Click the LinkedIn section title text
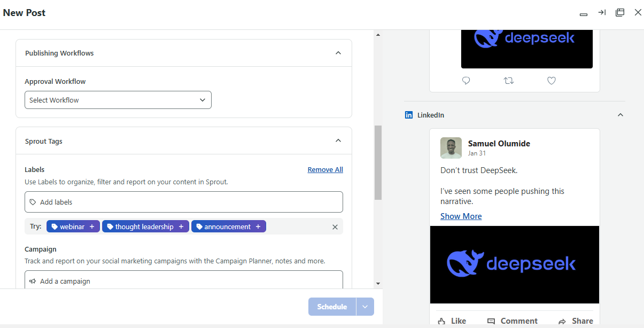Viewport: 644px width, 328px height. coord(431,115)
